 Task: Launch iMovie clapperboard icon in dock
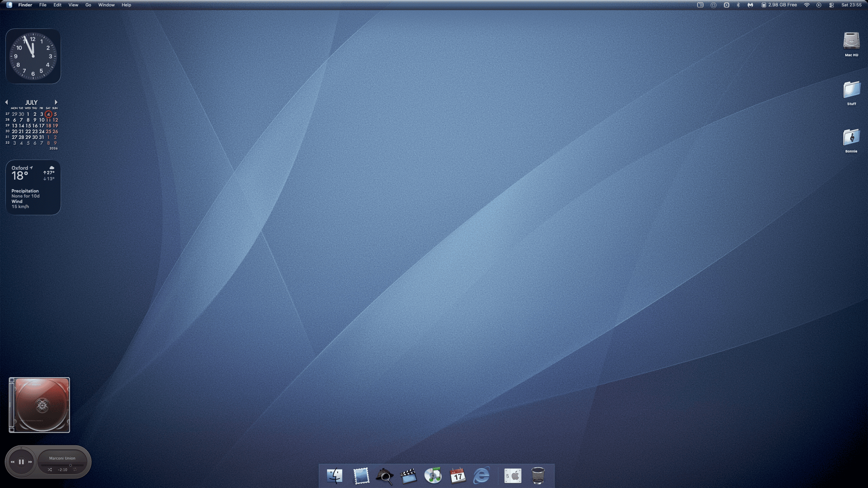coord(409,476)
